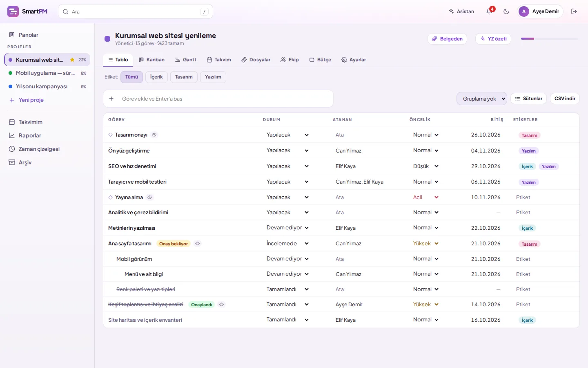Open status dropdown for Site haritası row
588x368 pixels.
tap(287, 320)
